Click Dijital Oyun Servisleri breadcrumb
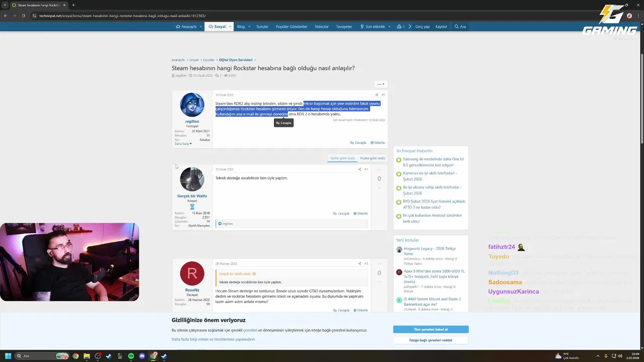Image resolution: width=644 pixels, height=362 pixels. pos(236,60)
